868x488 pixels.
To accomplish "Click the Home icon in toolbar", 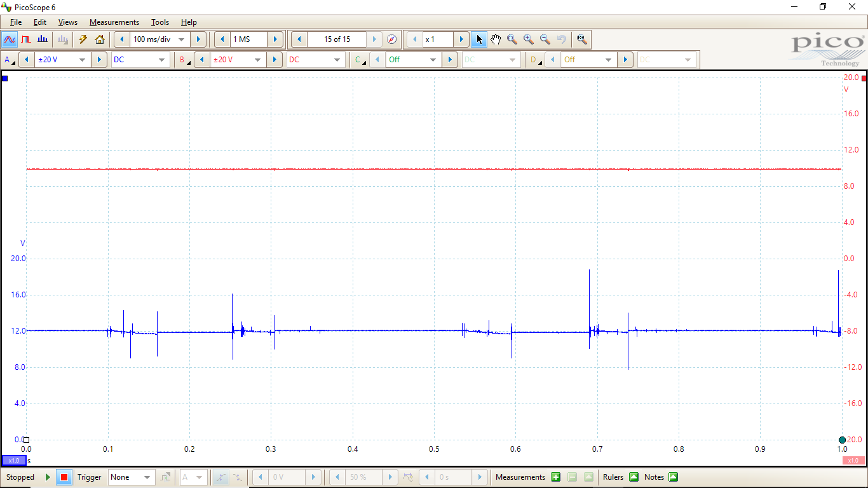I will click(100, 39).
